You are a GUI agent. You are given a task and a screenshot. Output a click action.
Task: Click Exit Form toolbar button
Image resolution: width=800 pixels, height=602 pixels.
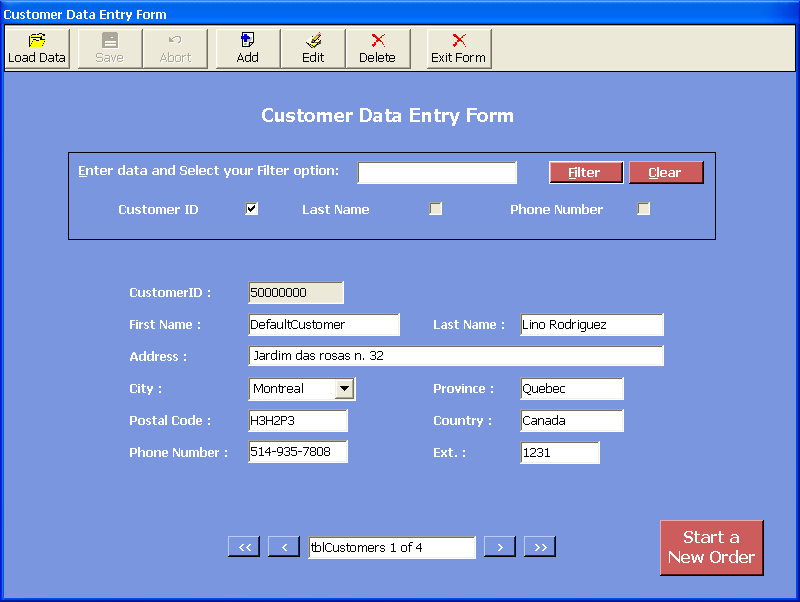tap(459, 48)
